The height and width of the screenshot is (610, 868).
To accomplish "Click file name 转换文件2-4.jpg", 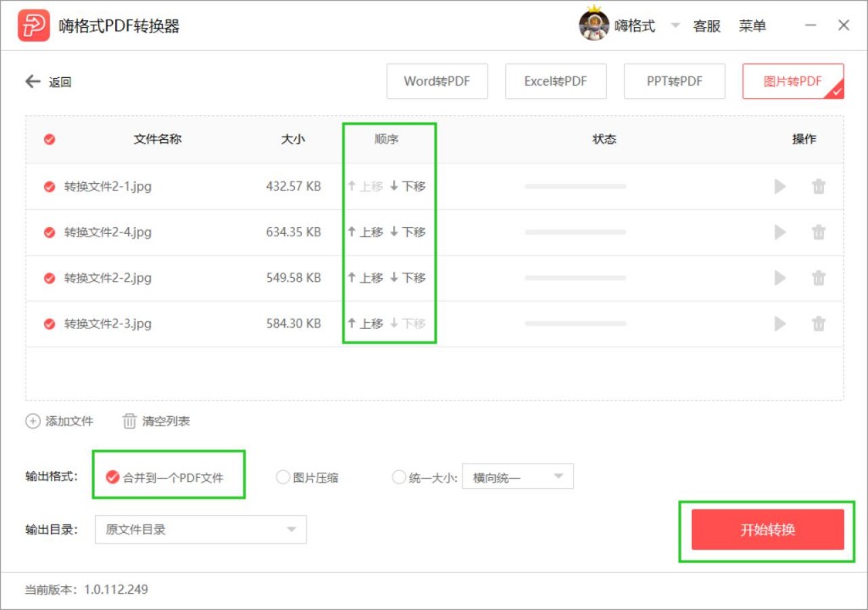I will click(x=108, y=232).
